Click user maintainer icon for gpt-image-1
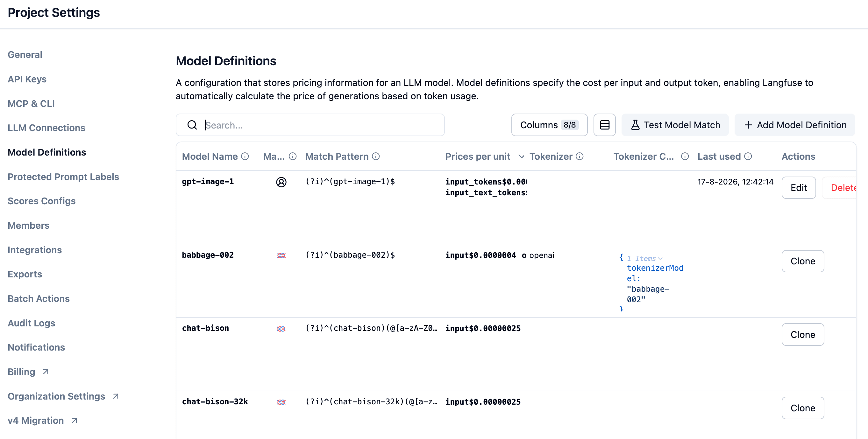This screenshot has width=868, height=439. [281, 182]
